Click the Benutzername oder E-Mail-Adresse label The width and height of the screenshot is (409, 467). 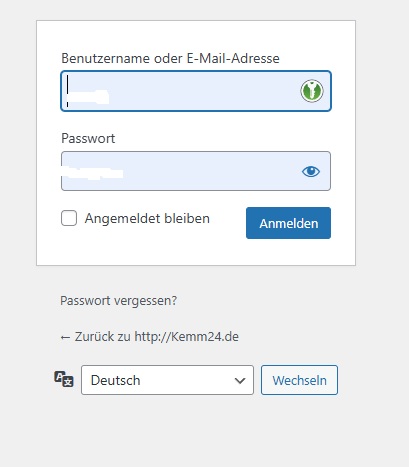pyautogui.click(x=170, y=58)
